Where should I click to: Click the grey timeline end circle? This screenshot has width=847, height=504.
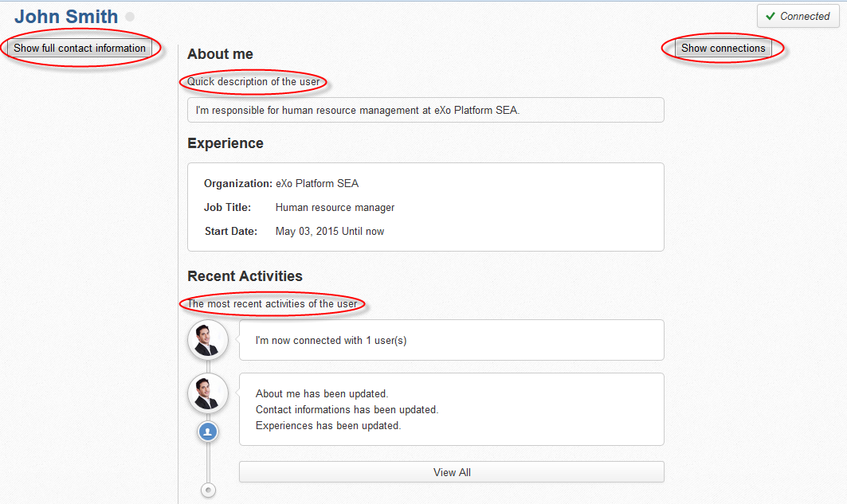(208, 490)
